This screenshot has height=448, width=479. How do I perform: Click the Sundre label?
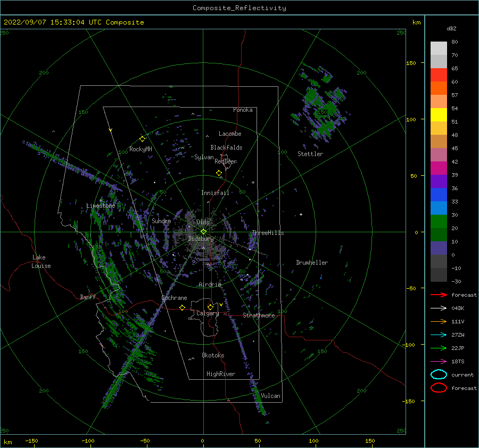click(x=161, y=221)
